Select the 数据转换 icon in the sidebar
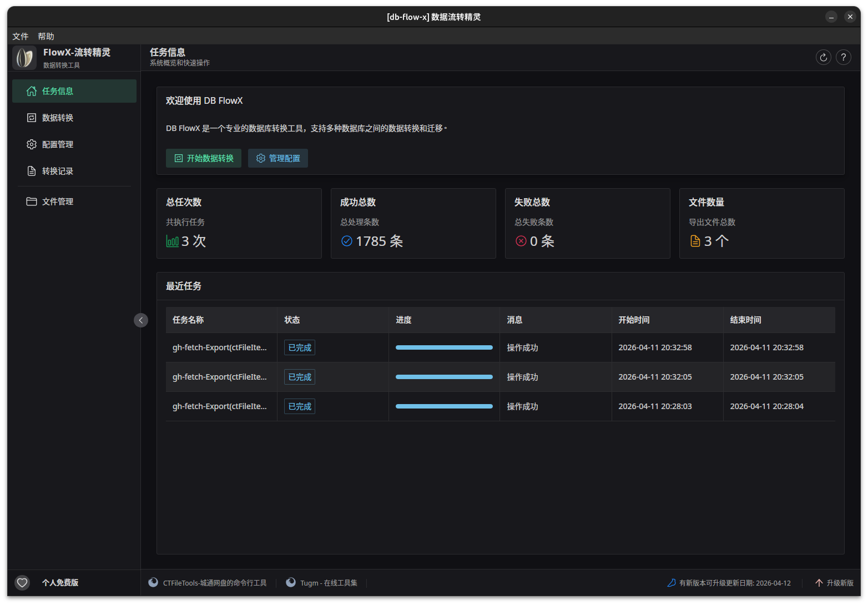This screenshot has height=605, width=868. click(32, 117)
